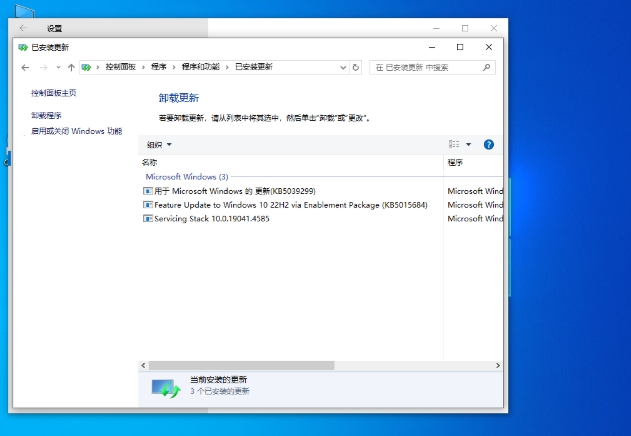Expand the view options dropdown arrow
The height and width of the screenshot is (436, 631).
coord(468,144)
